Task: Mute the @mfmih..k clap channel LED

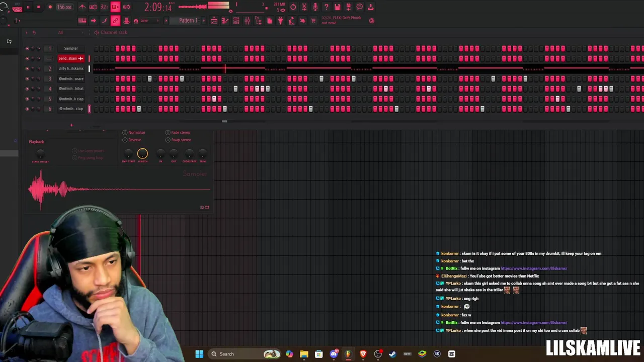Action: (x=27, y=99)
